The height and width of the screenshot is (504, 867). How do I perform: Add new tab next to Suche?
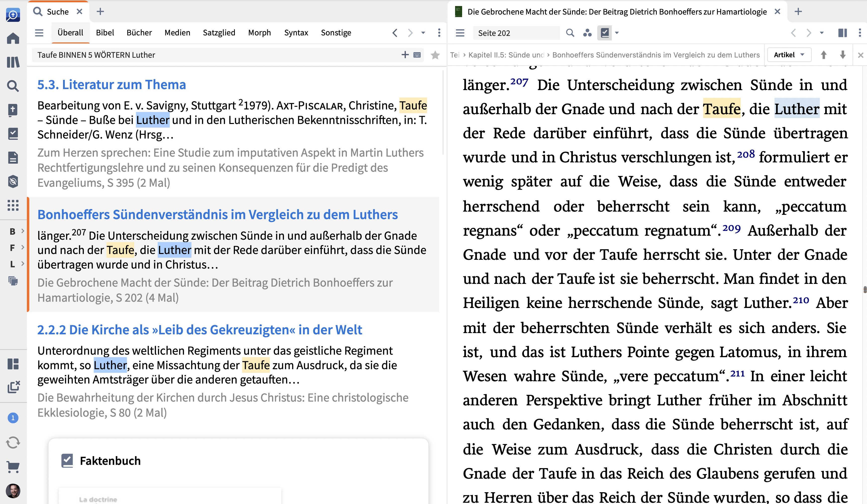(100, 12)
